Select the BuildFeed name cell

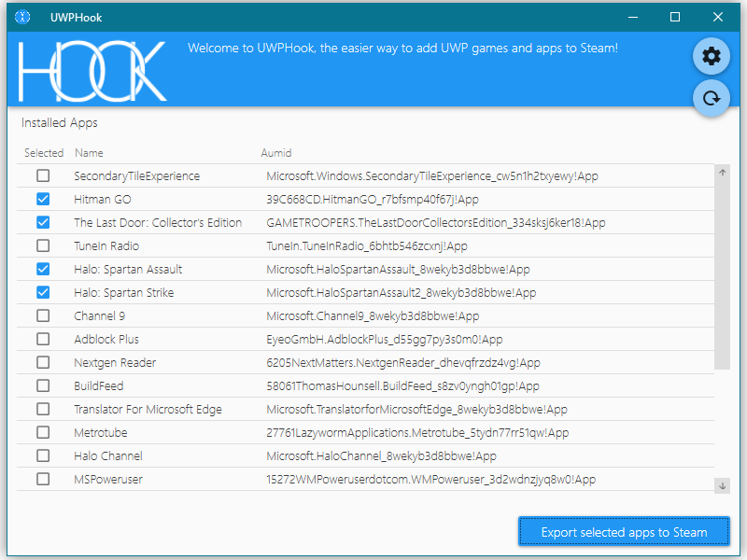pos(99,386)
